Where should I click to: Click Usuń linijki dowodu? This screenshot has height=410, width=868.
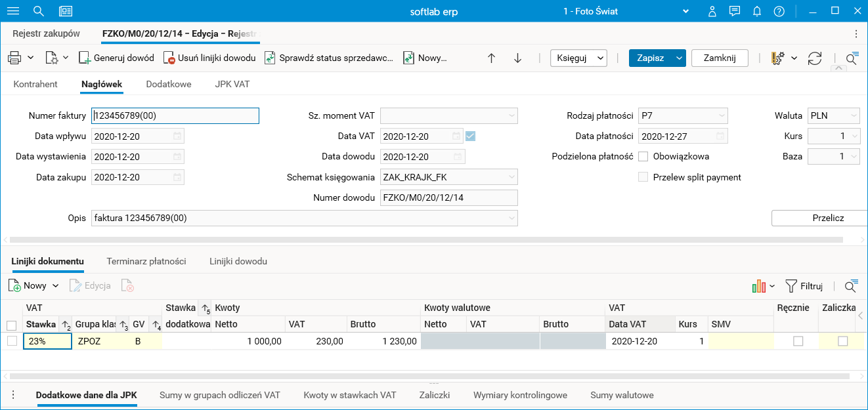(x=209, y=58)
